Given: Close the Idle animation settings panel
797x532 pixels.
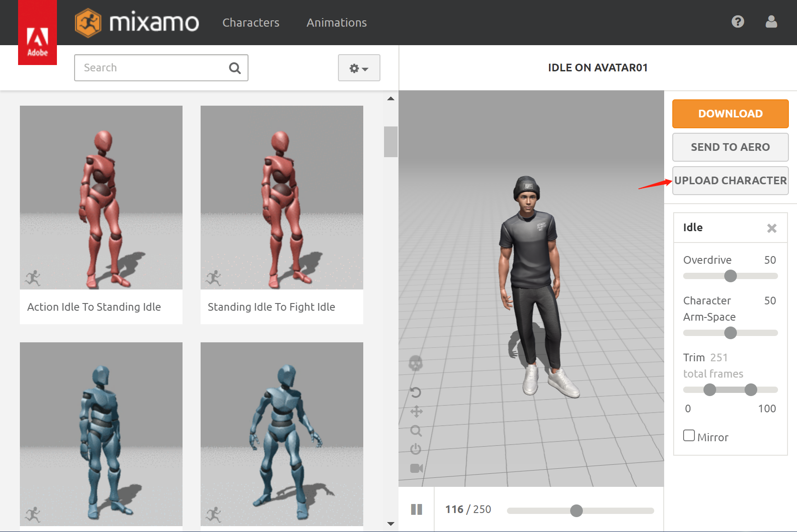Looking at the screenshot, I should point(772,228).
